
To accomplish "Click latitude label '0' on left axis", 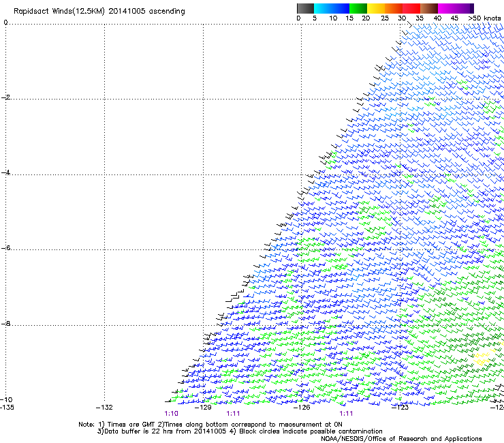I will pyautogui.click(x=5, y=22).
